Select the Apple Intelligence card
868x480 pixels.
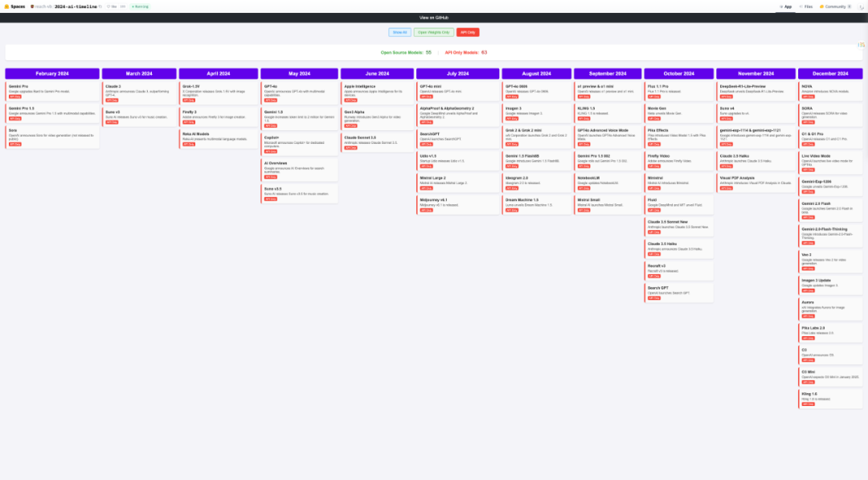[x=378, y=93]
